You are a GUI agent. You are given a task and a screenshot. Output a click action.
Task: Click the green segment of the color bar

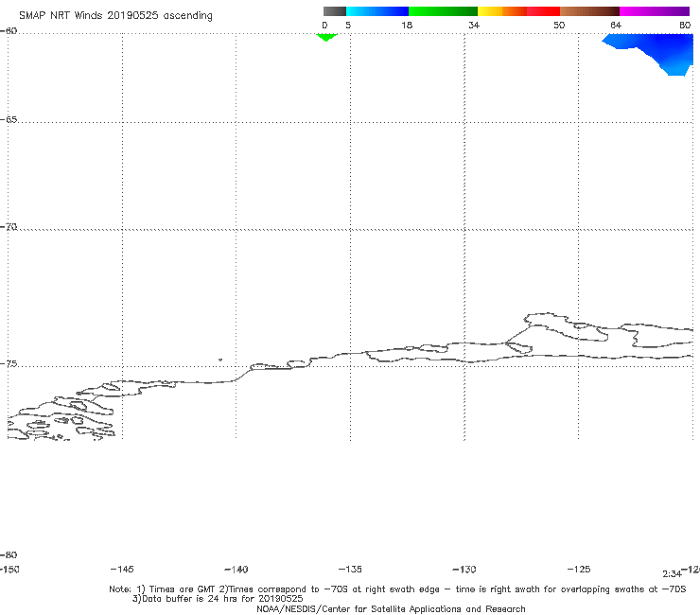click(443, 11)
